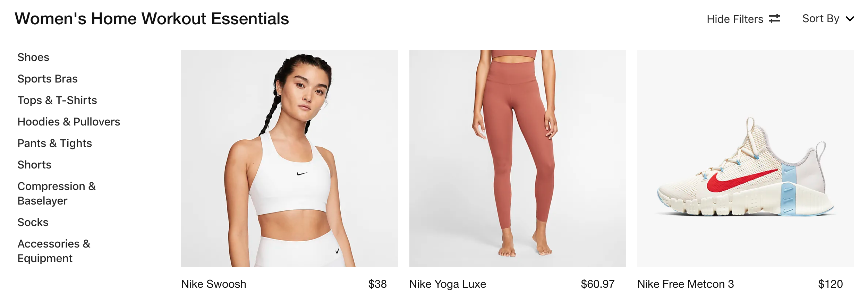Select the Shoes category
Image resolution: width=868 pixels, height=294 pixels.
pos(33,57)
